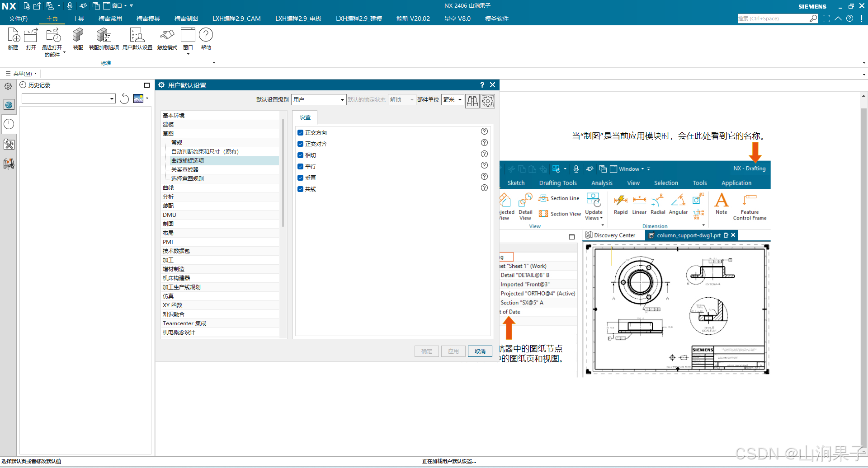This screenshot has width=868, height=468.
Task: Select the Teamcenter 集成 category row
Action: [x=220, y=323]
